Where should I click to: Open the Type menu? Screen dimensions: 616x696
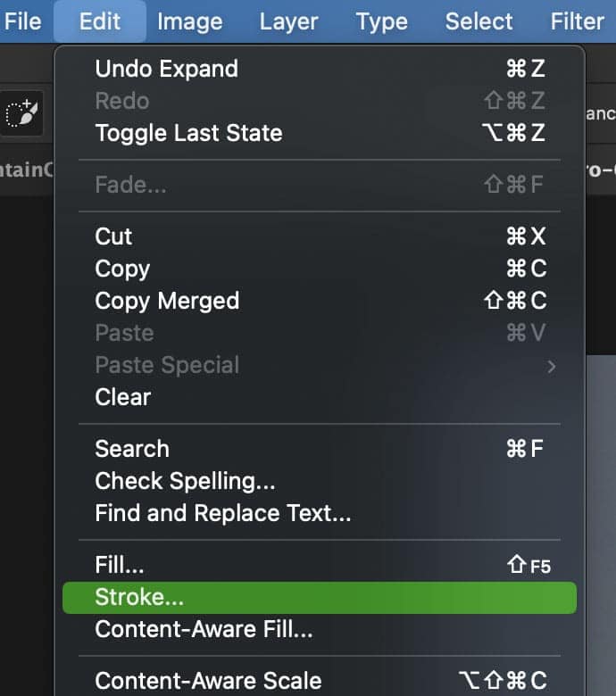click(x=382, y=21)
